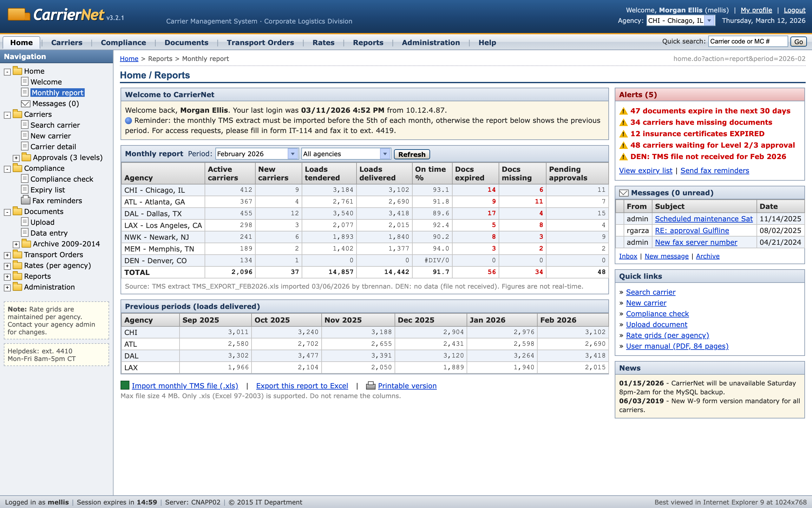Open the Help menu tab
Screen dimensions: 812x508
tap(487, 43)
